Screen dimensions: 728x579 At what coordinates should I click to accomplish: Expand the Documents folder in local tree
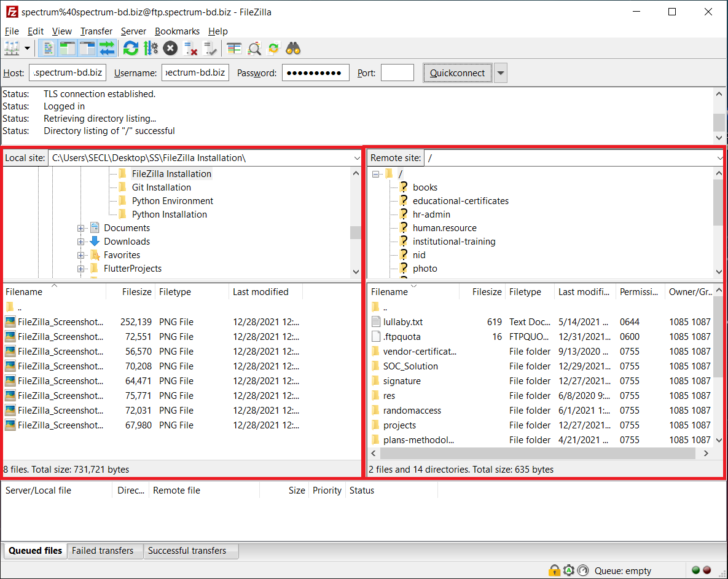[x=80, y=228]
